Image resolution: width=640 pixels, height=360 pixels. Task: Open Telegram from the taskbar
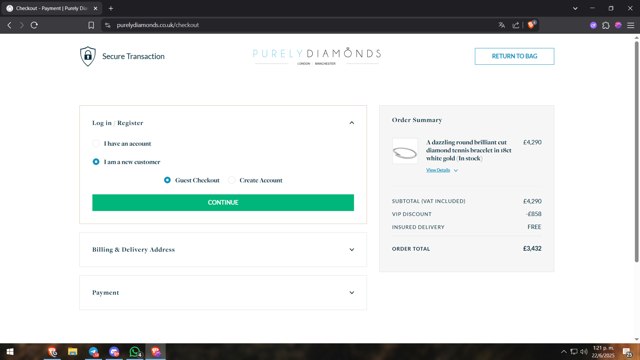93,352
